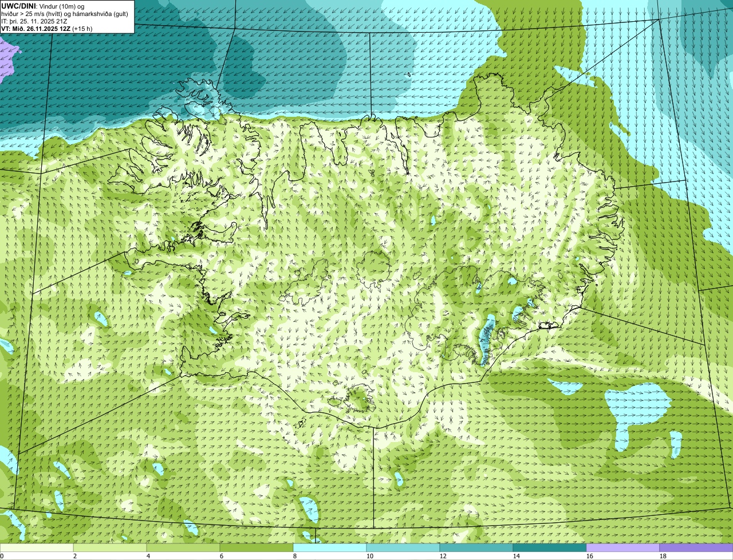
Task: Select the 2–4 light yellow-green legend segment
Action: (110, 547)
